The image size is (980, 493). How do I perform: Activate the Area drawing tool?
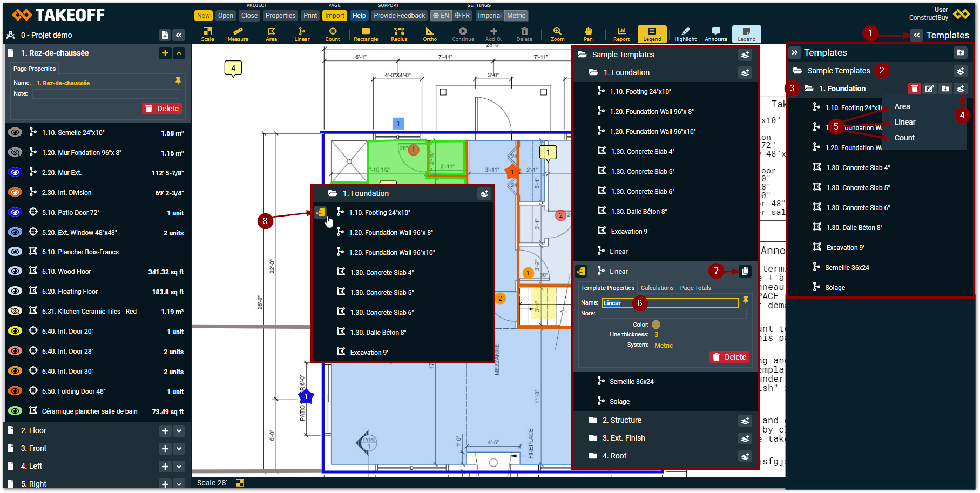(271, 34)
